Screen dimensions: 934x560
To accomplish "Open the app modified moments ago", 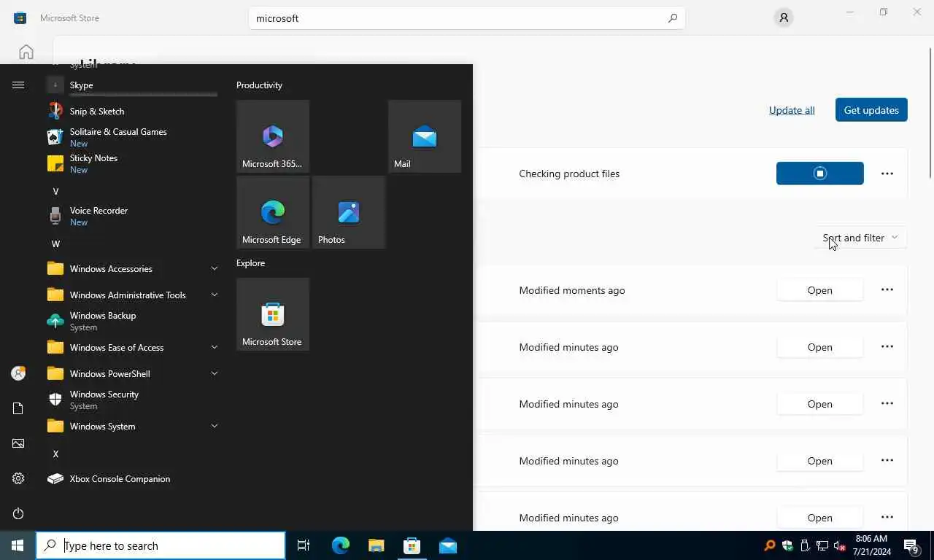I will point(820,290).
